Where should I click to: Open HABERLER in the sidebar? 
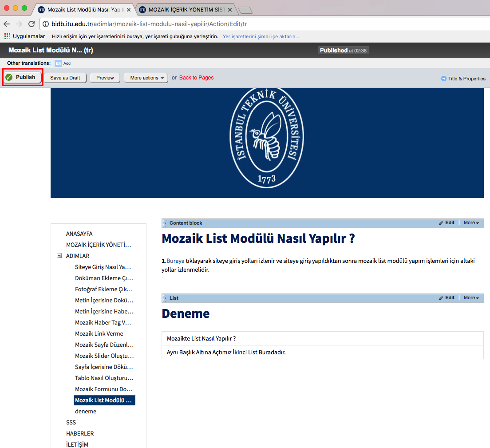click(x=80, y=434)
